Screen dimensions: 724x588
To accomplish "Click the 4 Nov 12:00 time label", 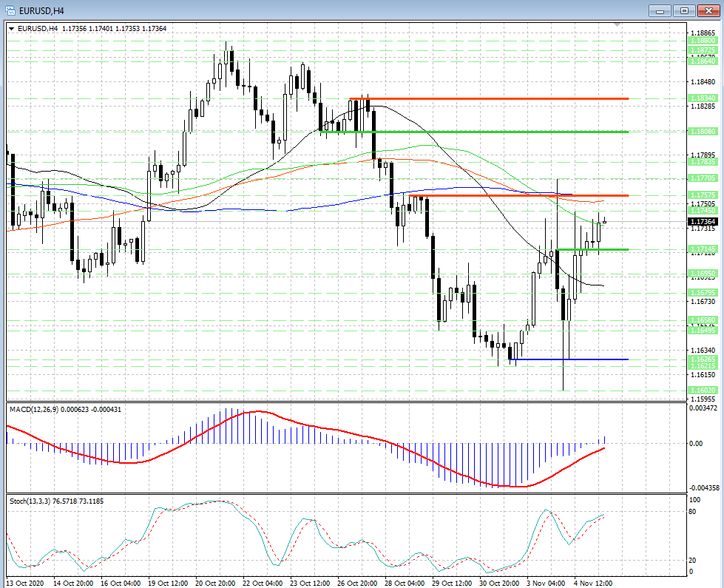I will (593, 583).
